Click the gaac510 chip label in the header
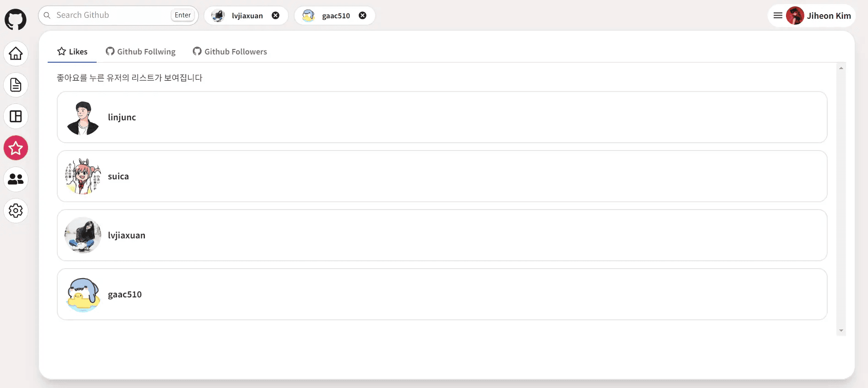This screenshot has width=868, height=388. pos(336,16)
